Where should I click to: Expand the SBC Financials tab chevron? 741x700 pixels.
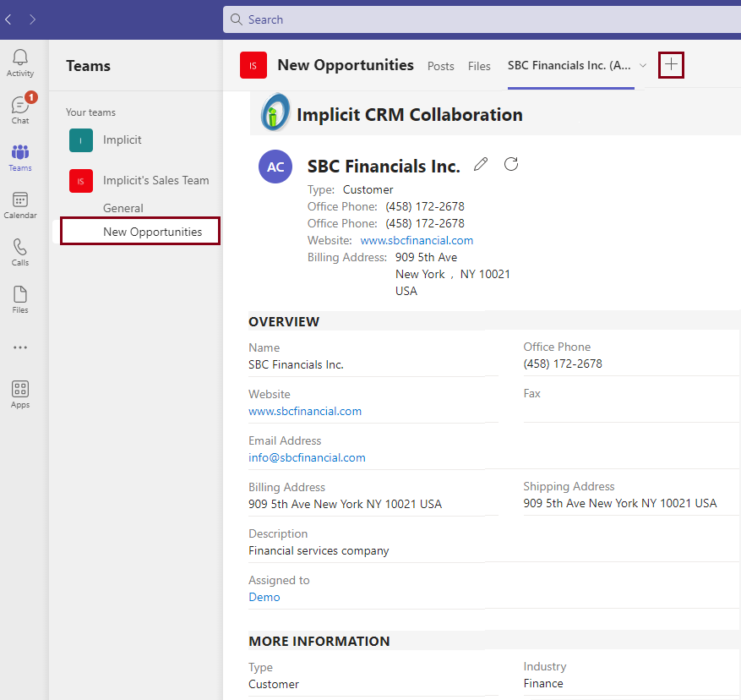643,66
